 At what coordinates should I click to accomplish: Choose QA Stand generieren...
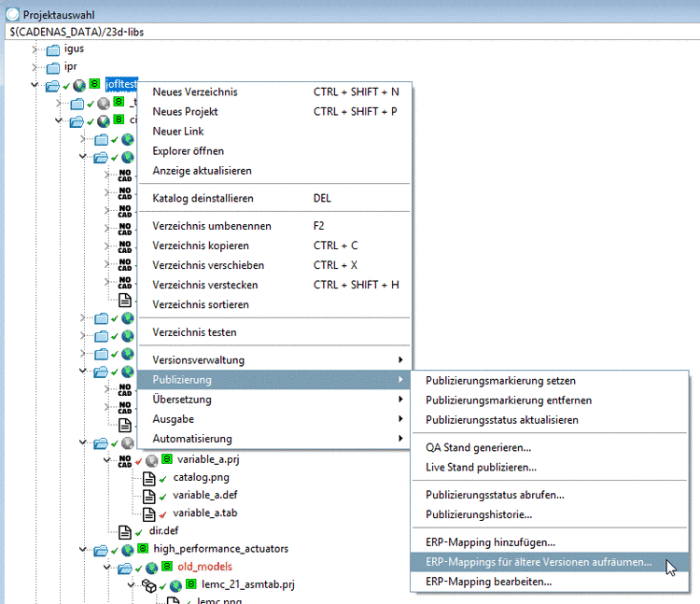(x=550, y=448)
